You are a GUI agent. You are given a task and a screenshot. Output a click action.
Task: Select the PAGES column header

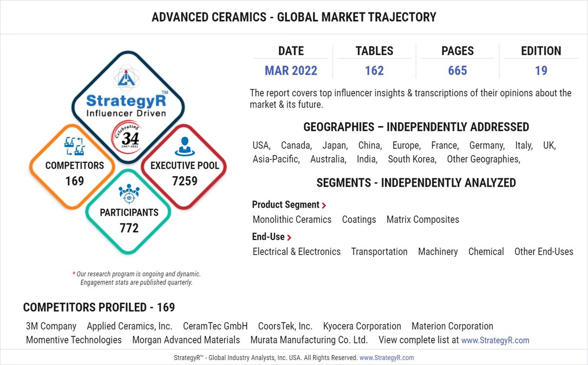tap(458, 51)
